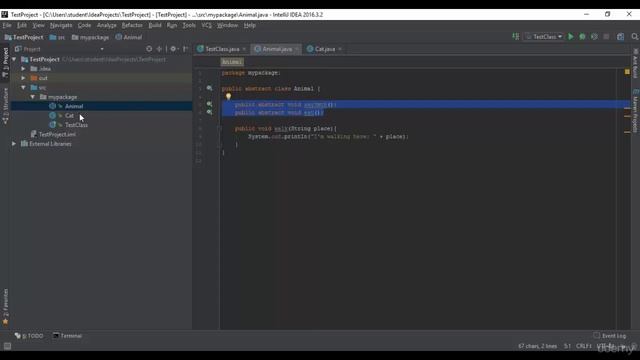The image size is (640, 360).
Task: Switch to Cat.java editor tab
Action: click(324, 49)
